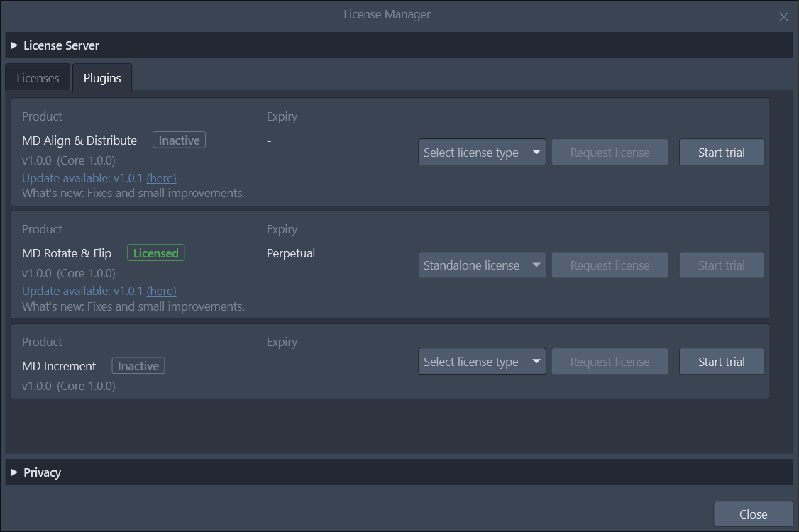Screen dimensions: 799x532
Task: Expand the Privacy section
Action: coord(14,472)
